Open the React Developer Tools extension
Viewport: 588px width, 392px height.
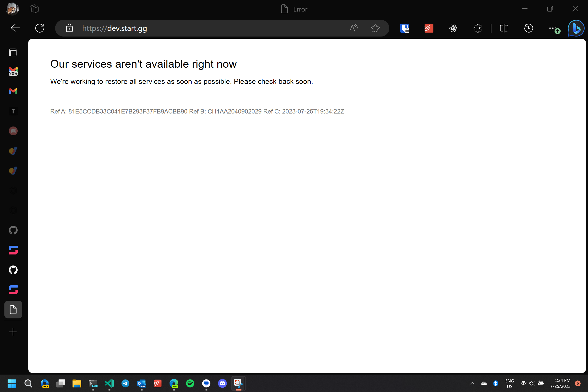click(453, 28)
